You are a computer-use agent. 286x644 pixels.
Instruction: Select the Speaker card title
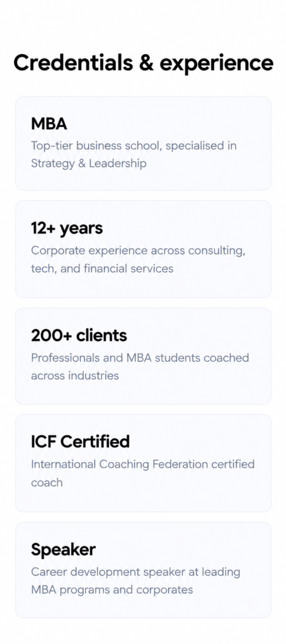[x=64, y=550]
